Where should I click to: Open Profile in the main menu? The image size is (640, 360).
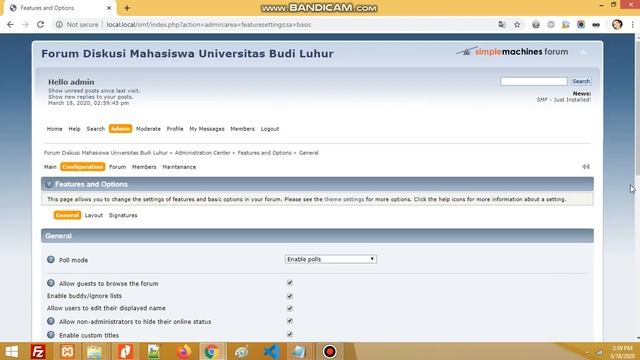(x=175, y=129)
